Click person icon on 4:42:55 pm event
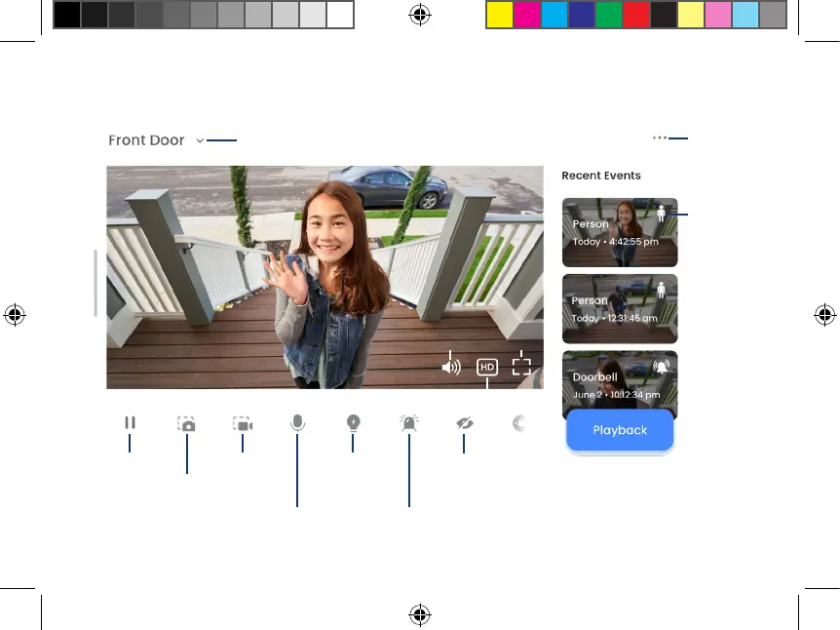The height and width of the screenshot is (630, 840). 661,214
